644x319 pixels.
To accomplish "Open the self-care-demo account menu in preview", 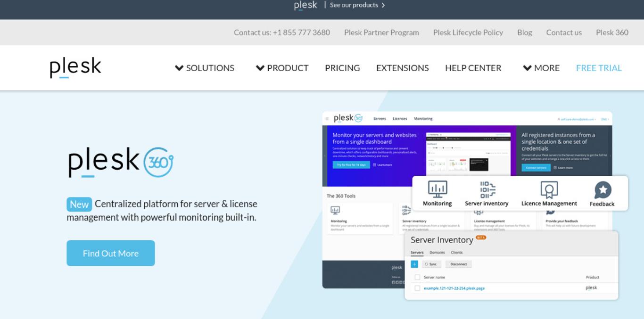I will pos(577,119).
